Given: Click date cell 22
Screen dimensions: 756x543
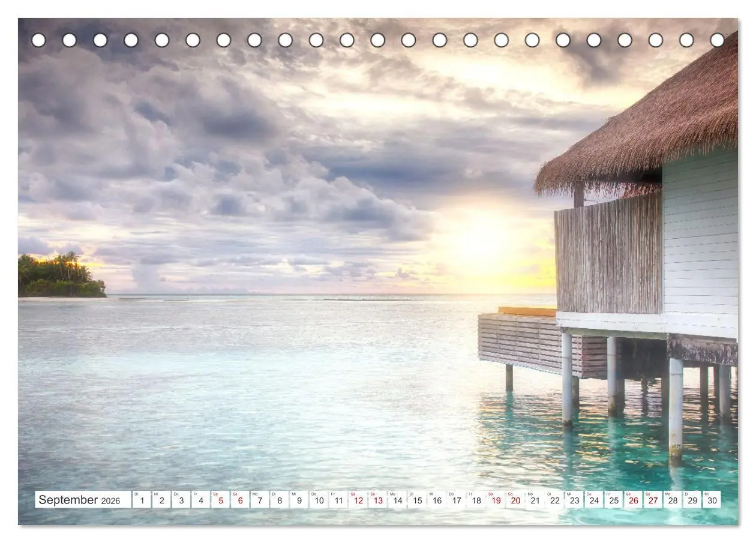Looking at the screenshot, I should tap(555, 499).
